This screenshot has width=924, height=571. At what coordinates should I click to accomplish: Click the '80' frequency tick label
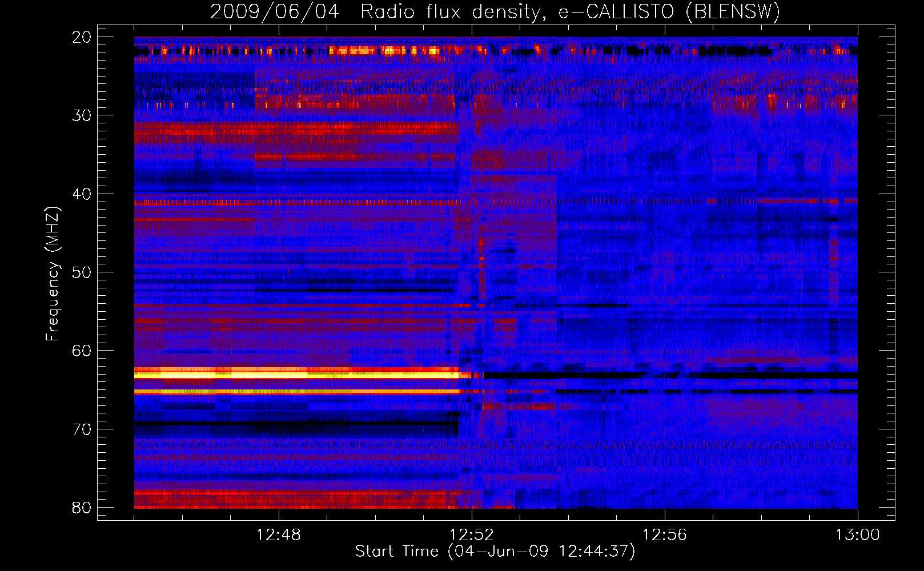pyautogui.click(x=82, y=508)
